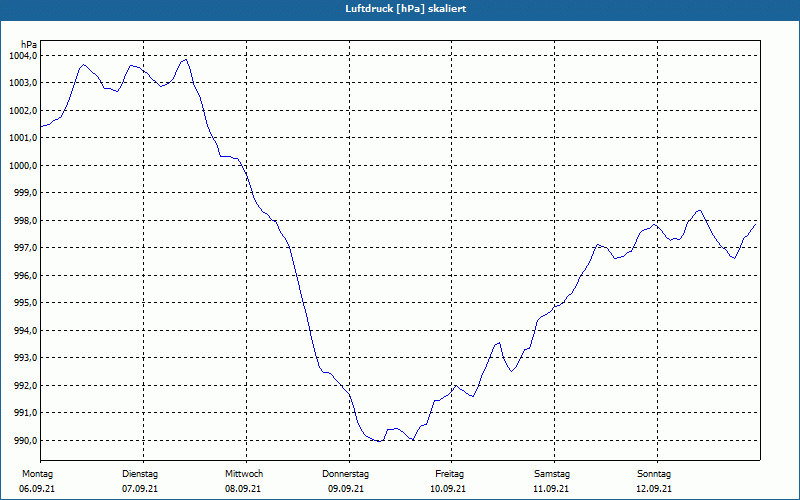The image size is (800, 500).
Task: Select the 1002,0 axis value
Action: tap(23, 110)
